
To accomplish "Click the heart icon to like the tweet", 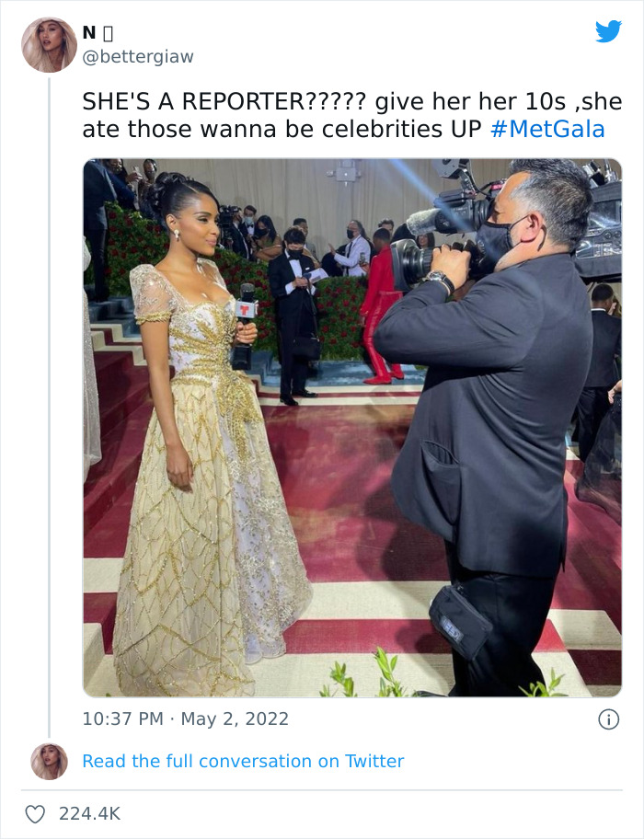I will click(x=37, y=812).
